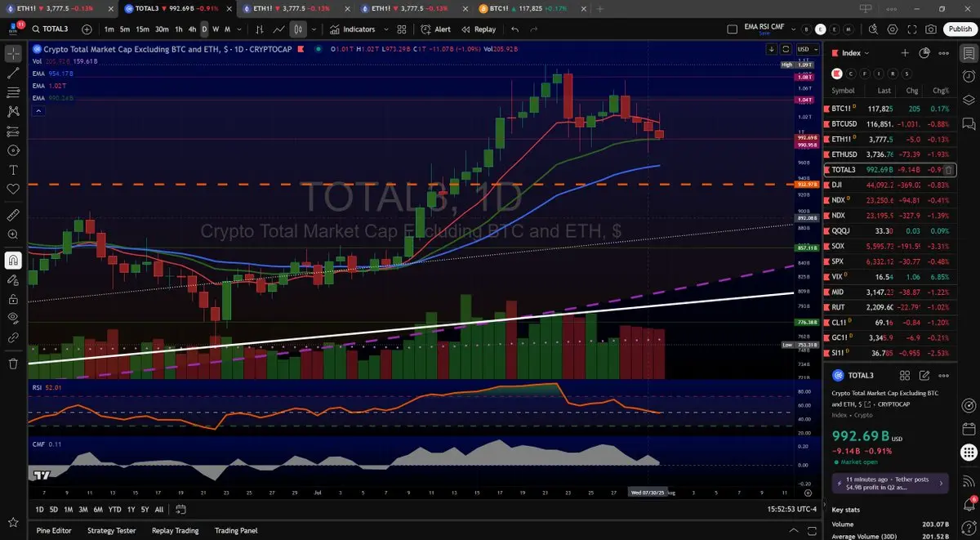
Task: Toggle lock all drawings
Action: tap(13, 299)
